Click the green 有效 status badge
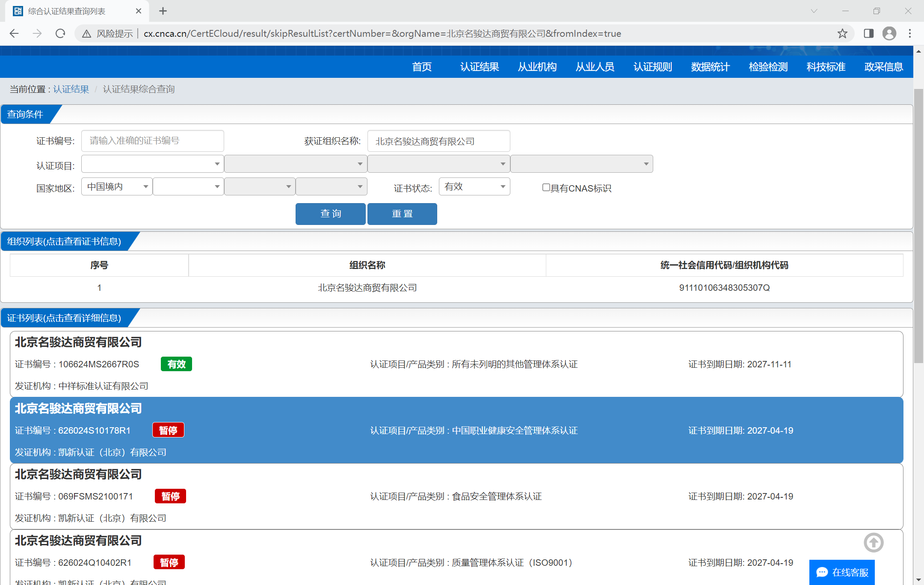 (176, 364)
